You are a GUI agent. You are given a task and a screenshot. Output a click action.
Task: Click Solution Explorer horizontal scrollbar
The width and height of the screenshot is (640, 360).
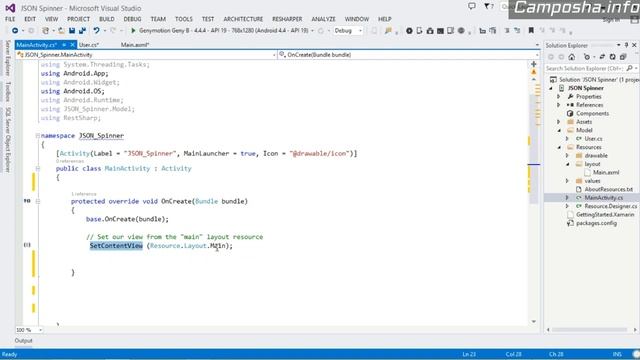pos(590,330)
